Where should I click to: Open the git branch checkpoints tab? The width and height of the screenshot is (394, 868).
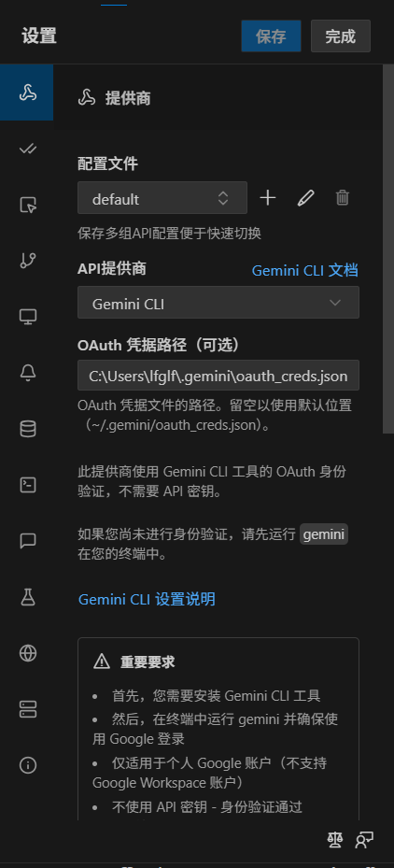[27, 261]
